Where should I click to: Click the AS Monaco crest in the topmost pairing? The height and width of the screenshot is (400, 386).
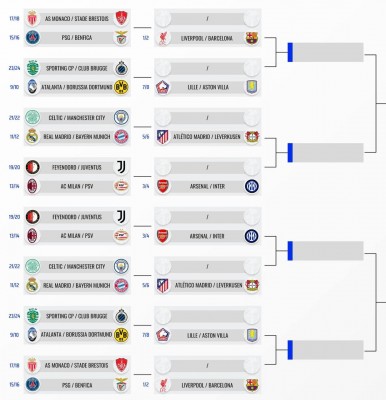[32, 19]
